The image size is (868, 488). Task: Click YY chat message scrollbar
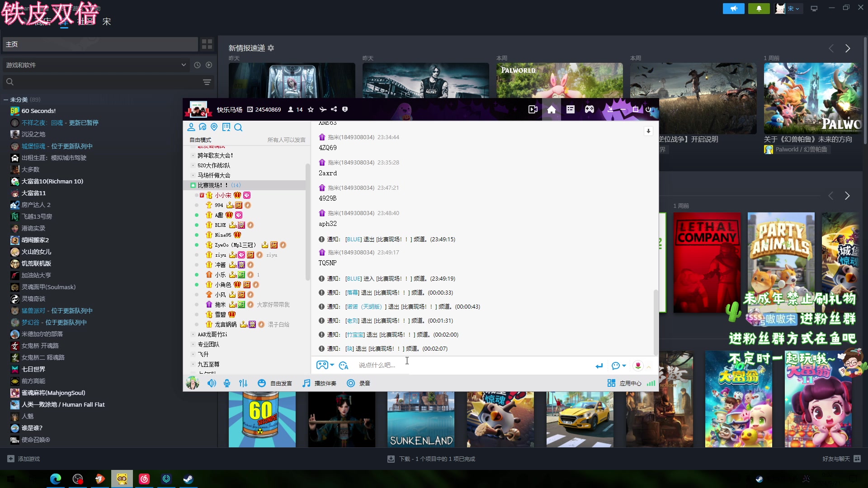point(656,322)
